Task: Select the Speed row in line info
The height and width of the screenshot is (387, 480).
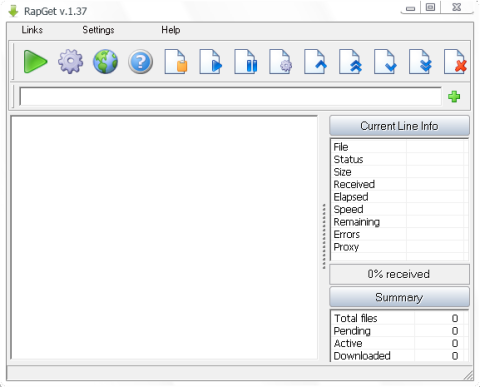Action: pyautogui.click(x=399, y=209)
